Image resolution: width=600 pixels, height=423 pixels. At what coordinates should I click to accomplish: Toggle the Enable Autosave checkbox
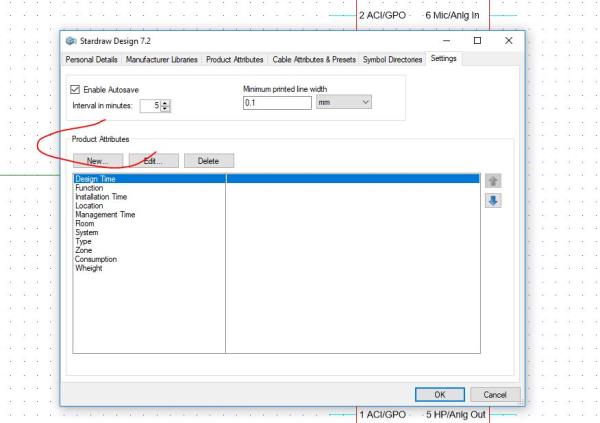[x=78, y=90]
